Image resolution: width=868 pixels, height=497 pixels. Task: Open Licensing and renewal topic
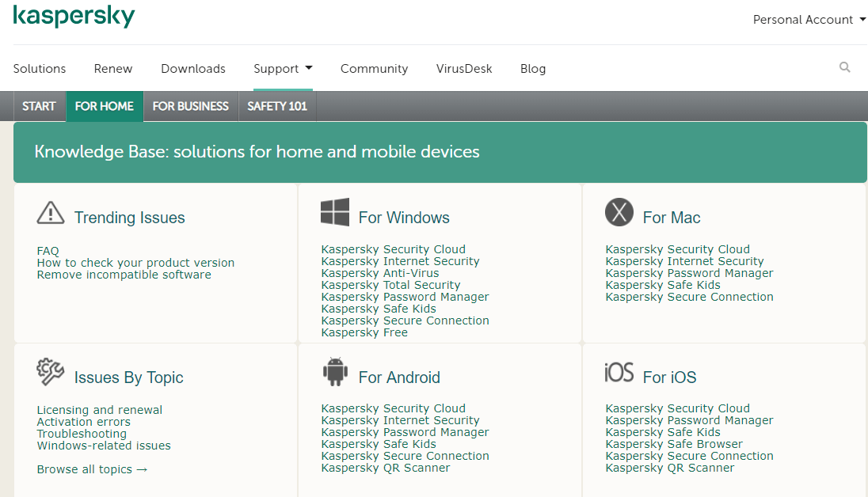point(100,410)
